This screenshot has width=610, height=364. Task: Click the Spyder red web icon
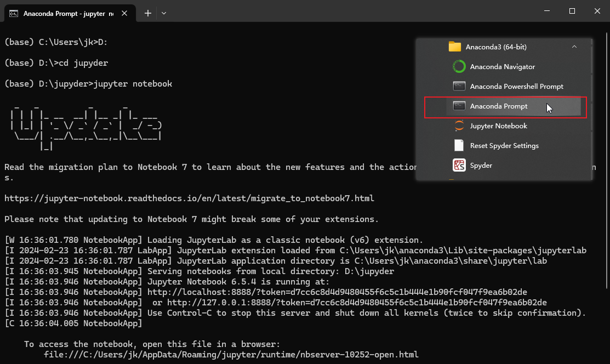459,165
